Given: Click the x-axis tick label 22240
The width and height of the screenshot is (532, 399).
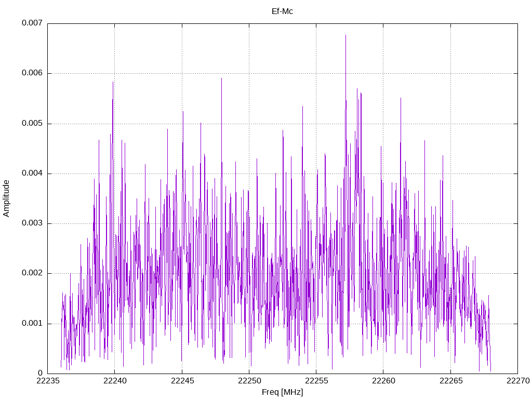Looking at the screenshot, I should point(115,381).
